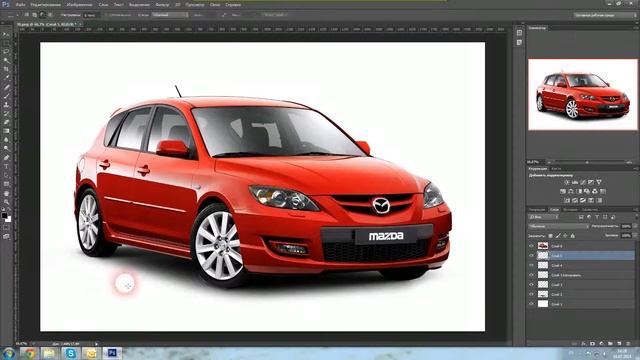Image resolution: width=640 pixels, height=360 pixels.
Task: Select the Eraser tool
Action: coord(6,122)
